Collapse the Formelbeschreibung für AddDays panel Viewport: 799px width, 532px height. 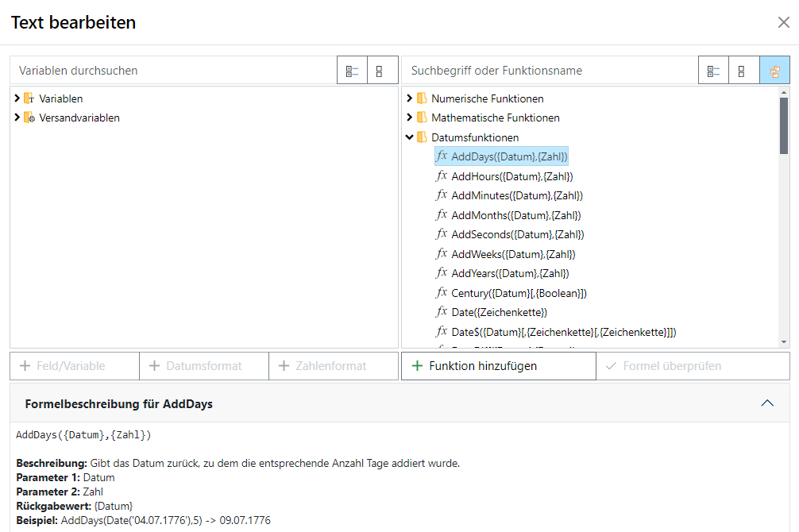767,403
